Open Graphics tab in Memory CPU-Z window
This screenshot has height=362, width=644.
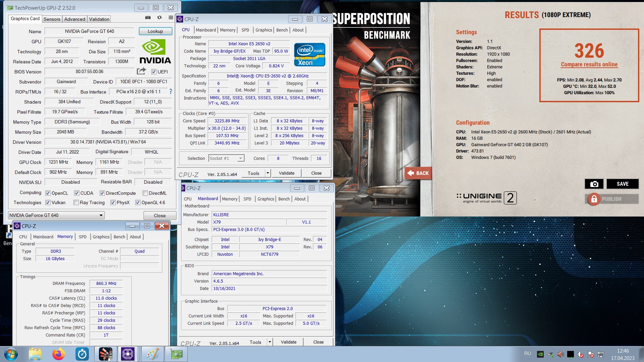101,237
